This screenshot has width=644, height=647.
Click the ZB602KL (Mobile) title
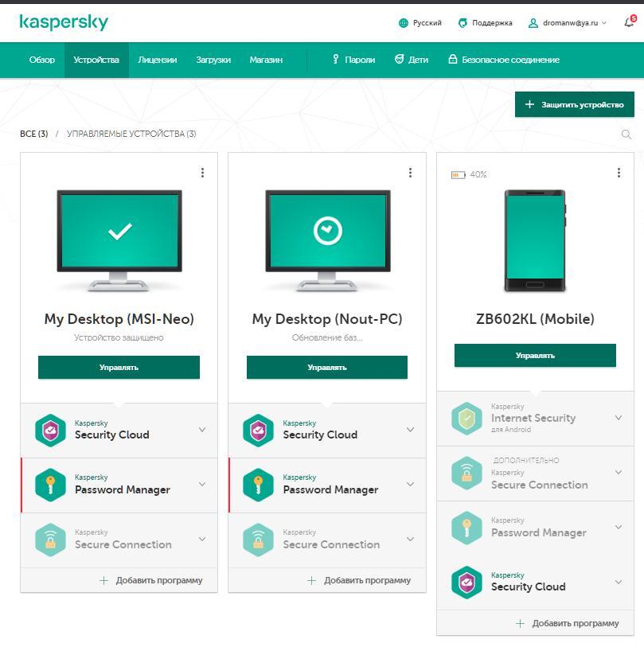pyautogui.click(x=535, y=319)
